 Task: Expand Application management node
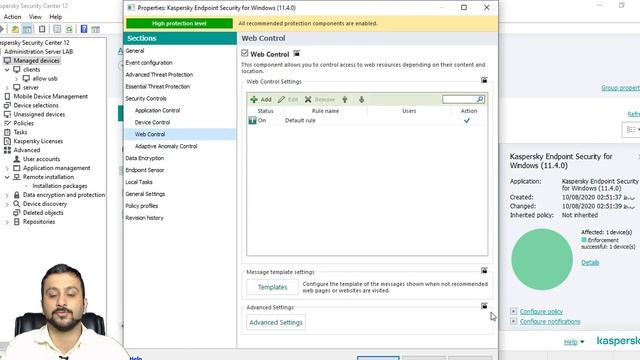click(x=7, y=168)
